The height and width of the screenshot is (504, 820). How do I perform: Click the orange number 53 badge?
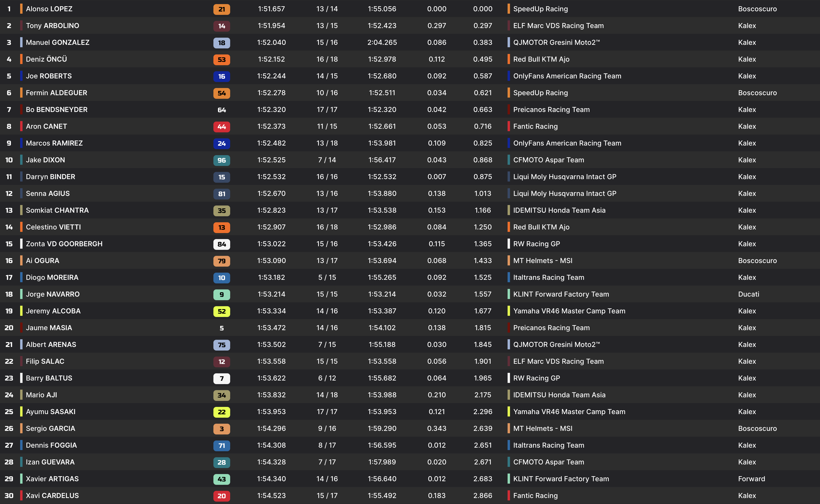tap(222, 60)
